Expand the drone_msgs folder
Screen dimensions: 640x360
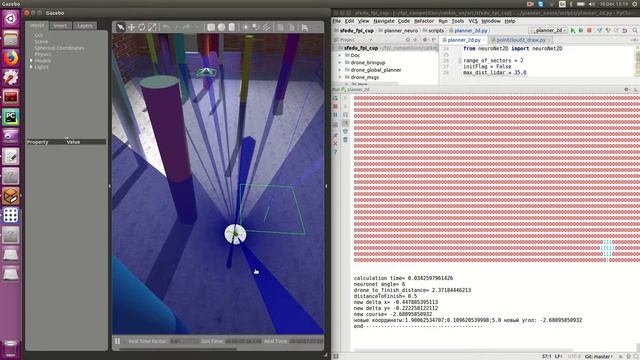(340, 77)
